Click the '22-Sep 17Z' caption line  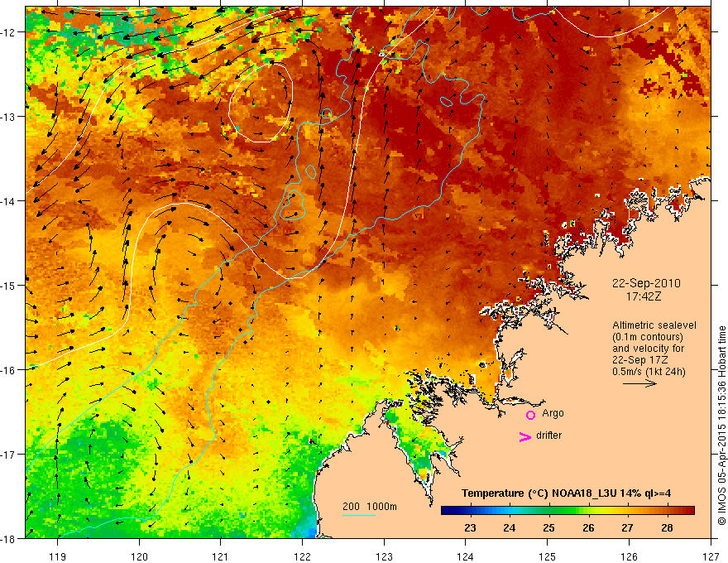[x=639, y=360]
